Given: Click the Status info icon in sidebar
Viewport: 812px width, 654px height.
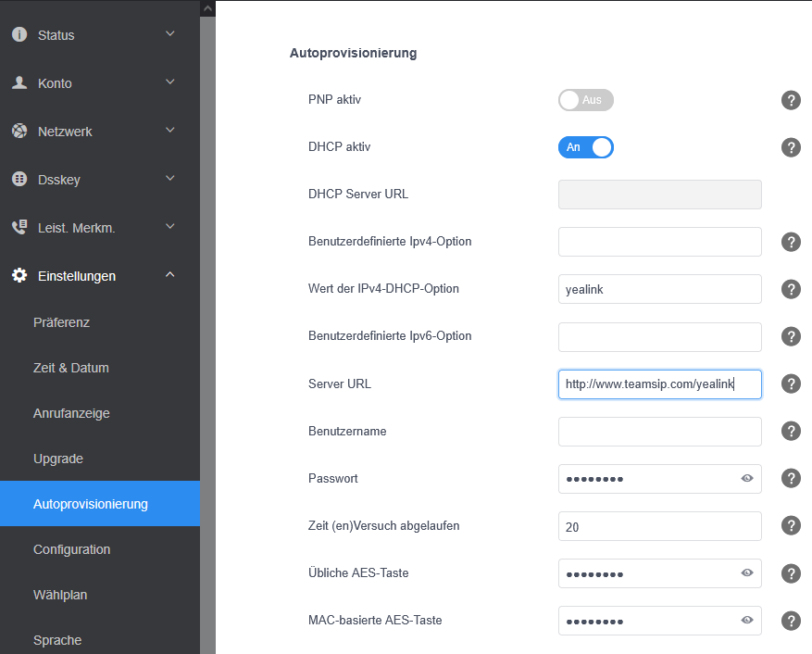Looking at the screenshot, I should coord(19,35).
